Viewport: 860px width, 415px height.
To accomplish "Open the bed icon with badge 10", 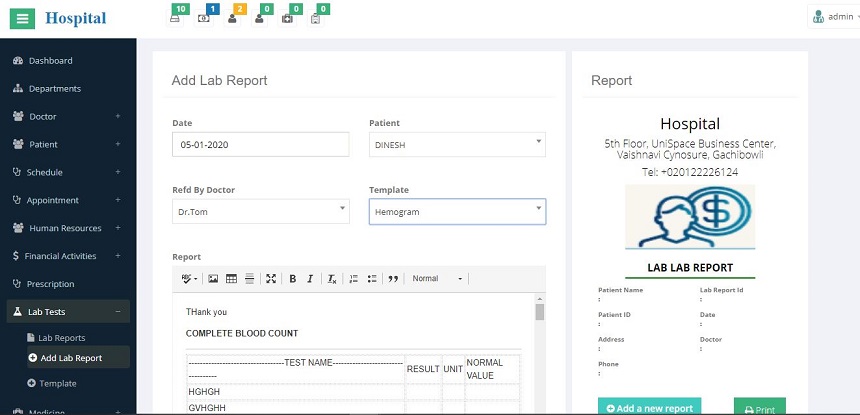I will click(175, 19).
